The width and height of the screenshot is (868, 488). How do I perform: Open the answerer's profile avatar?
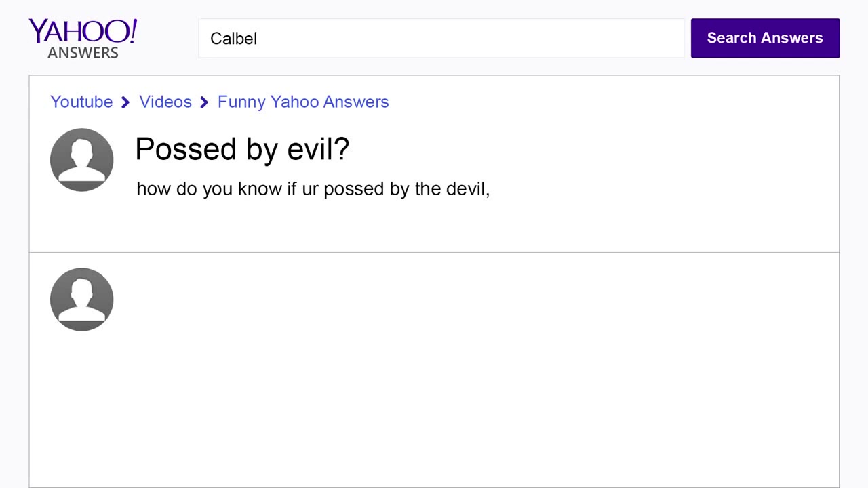[x=81, y=300]
